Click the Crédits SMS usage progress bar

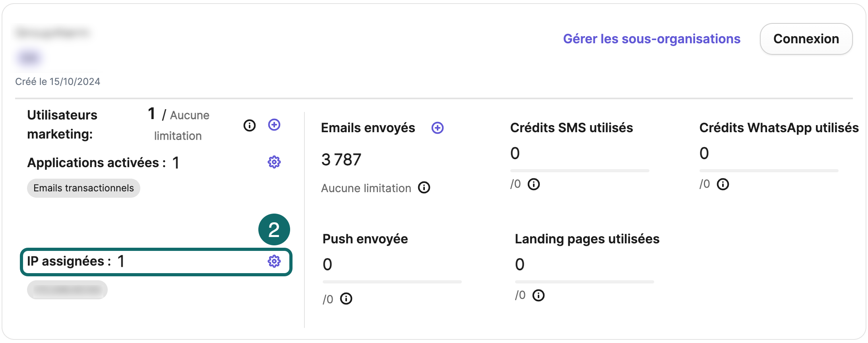click(580, 171)
